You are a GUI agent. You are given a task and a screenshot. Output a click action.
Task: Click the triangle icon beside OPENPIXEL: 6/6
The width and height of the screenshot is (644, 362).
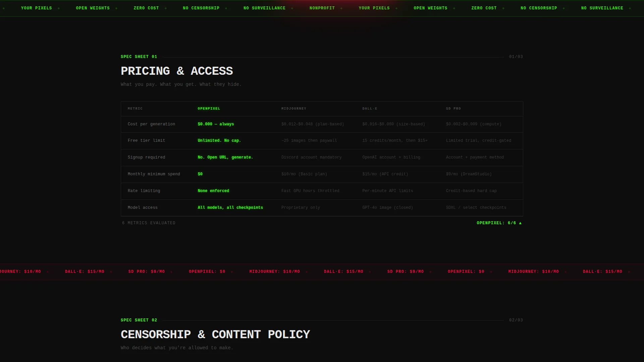[x=520, y=223]
